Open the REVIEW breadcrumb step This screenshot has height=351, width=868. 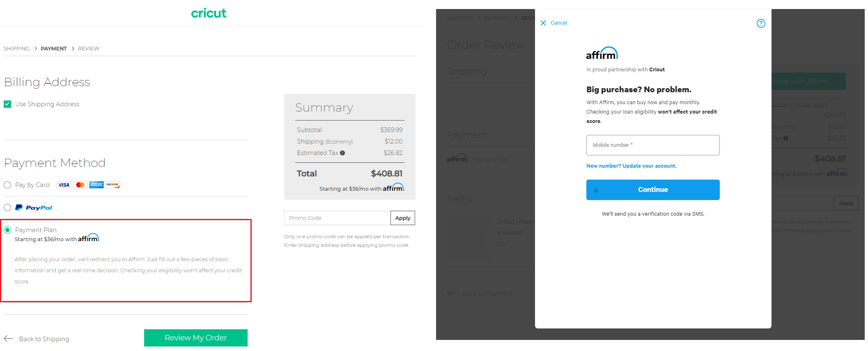click(x=88, y=48)
